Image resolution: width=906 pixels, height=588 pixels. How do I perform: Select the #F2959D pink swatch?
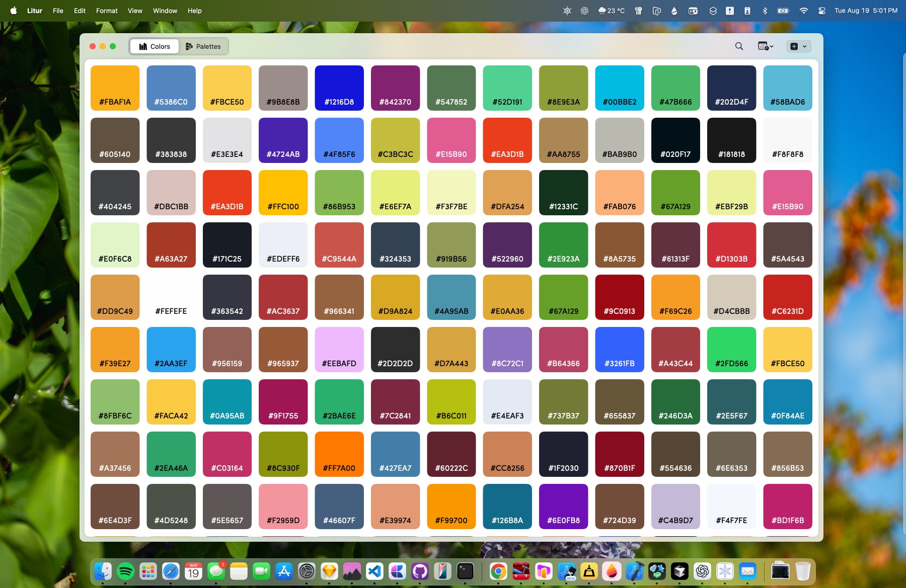[283, 507]
